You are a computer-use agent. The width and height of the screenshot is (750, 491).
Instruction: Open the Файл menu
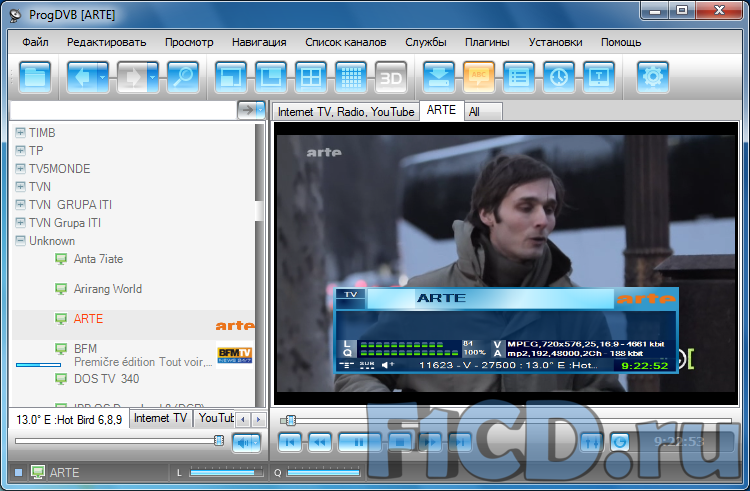[35, 42]
